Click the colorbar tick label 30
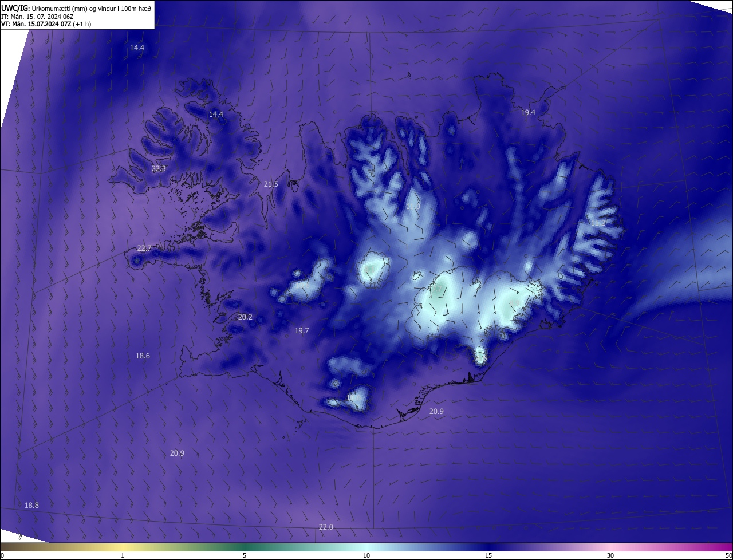The width and height of the screenshot is (733, 560). click(610, 555)
